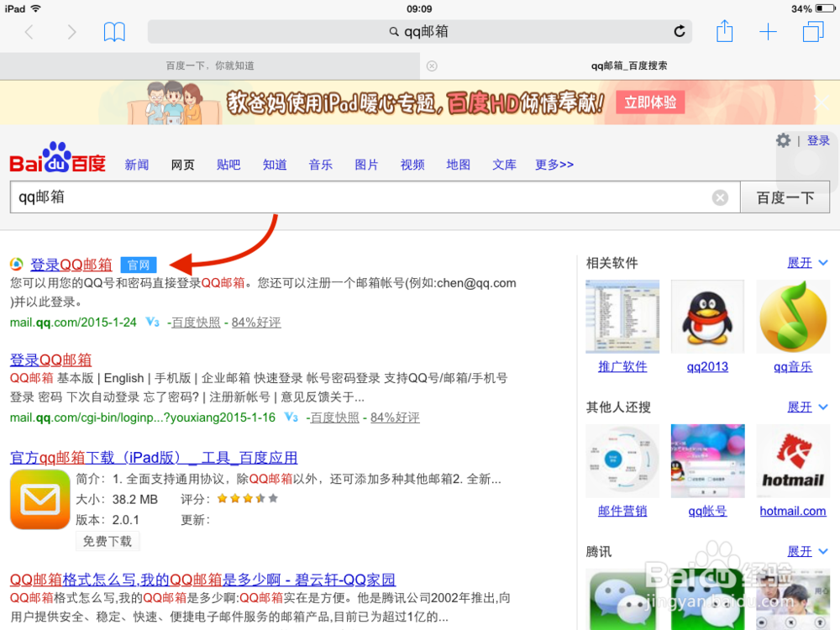The image size is (840, 630).
Task: Click the qq音乐 text link
Action: coord(793,367)
